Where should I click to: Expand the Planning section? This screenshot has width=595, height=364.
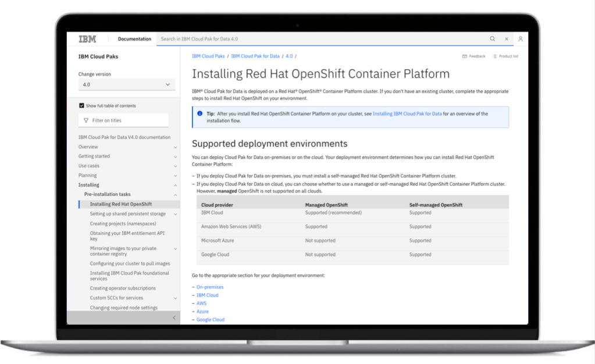click(175, 176)
